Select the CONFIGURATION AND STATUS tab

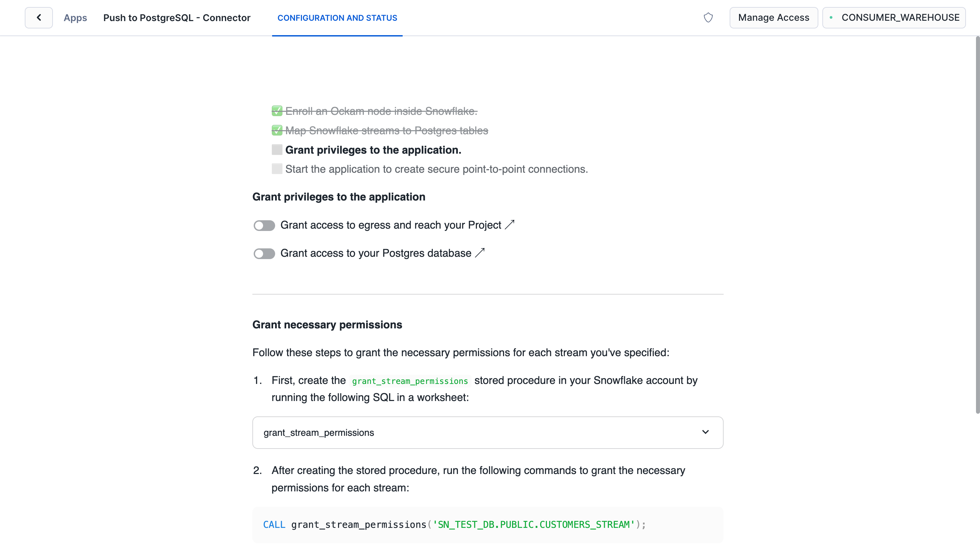[337, 18]
